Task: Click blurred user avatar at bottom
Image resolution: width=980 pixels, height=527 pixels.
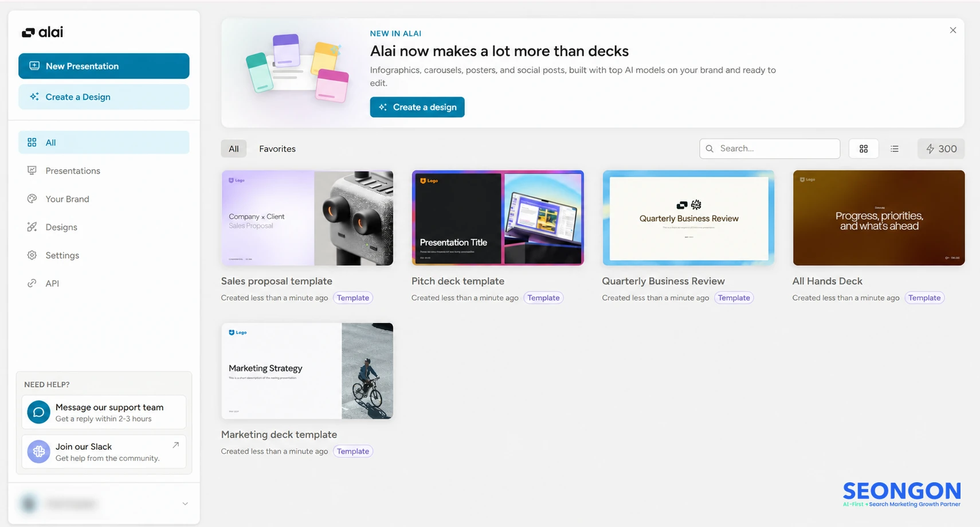Action: coord(29,503)
